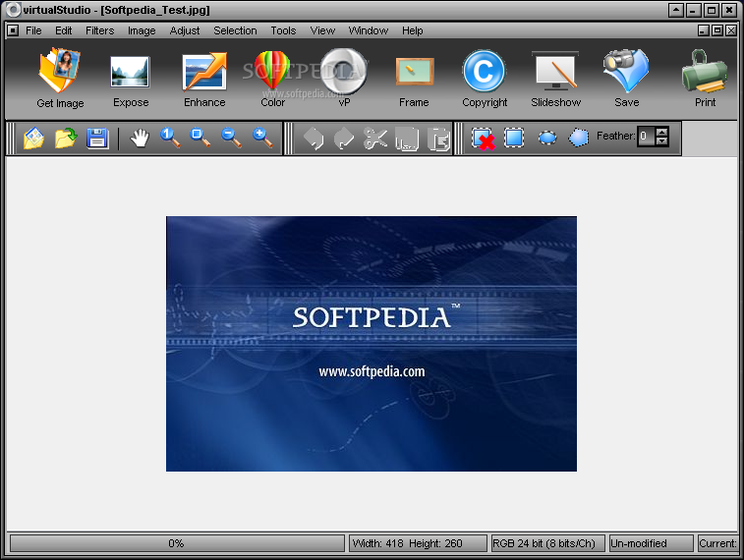Viewport: 744px width, 560px height.
Task: Click the Cut scissors icon
Action: (375, 139)
